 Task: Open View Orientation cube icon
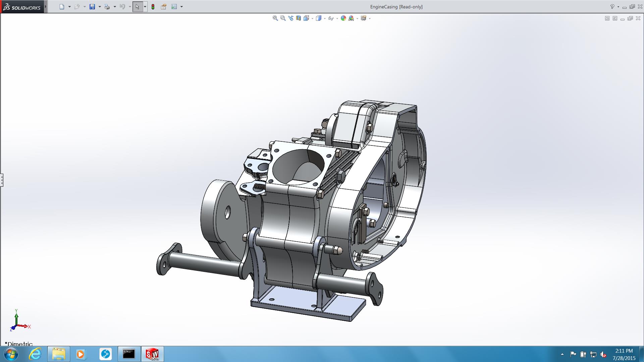click(306, 18)
